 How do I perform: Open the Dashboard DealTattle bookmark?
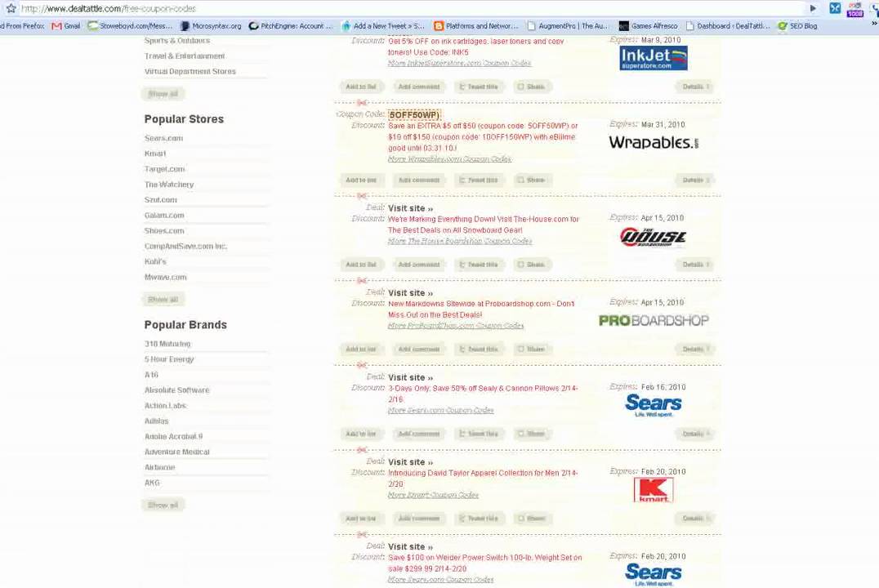pyautogui.click(x=728, y=26)
